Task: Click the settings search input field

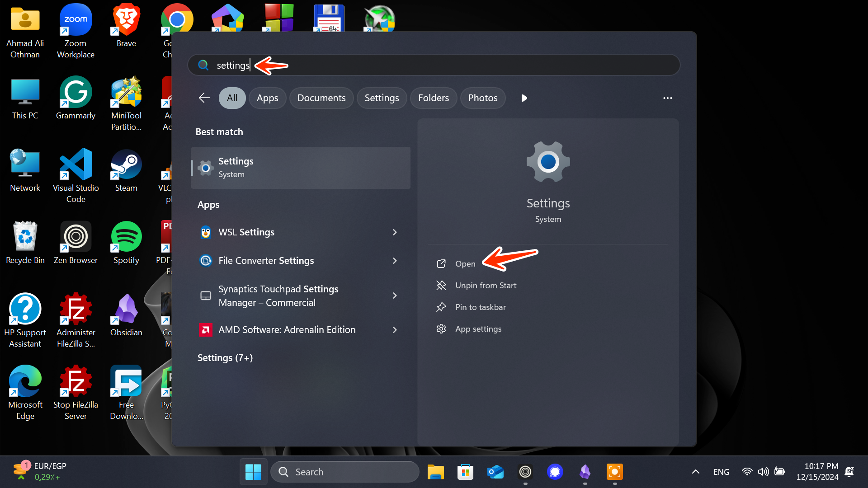Action: (x=434, y=66)
